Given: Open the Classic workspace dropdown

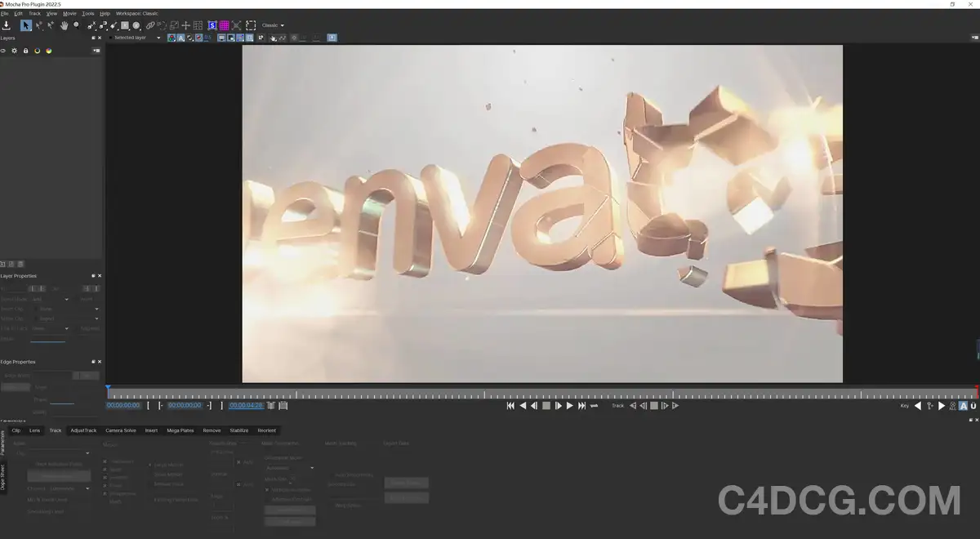Looking at the screenshot, I should pos(273,25).
